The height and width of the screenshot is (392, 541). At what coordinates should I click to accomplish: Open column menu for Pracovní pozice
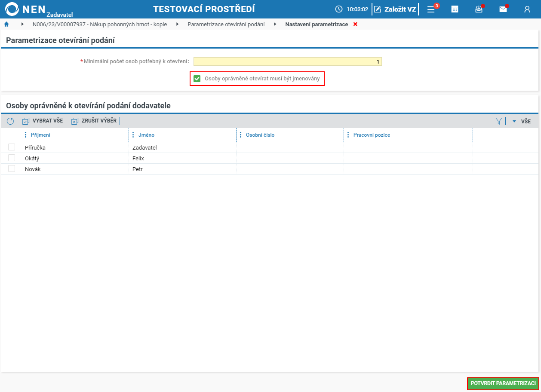click(348, 135)
